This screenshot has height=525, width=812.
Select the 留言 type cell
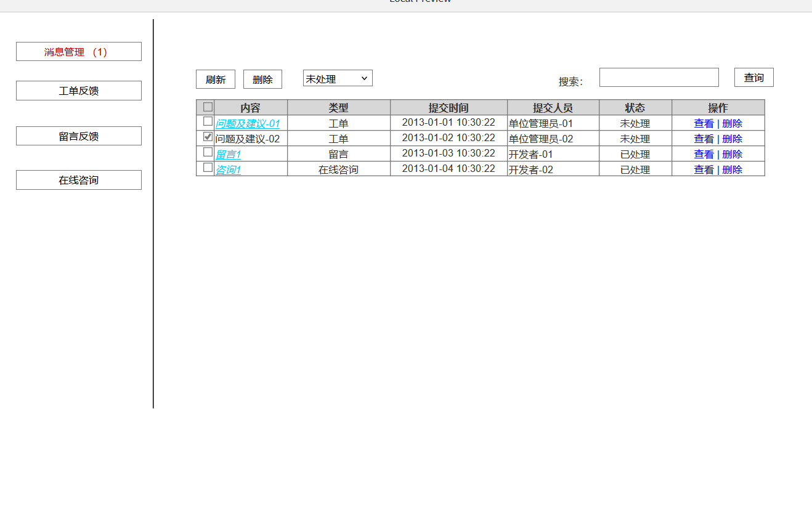click(x=338, y=154)
